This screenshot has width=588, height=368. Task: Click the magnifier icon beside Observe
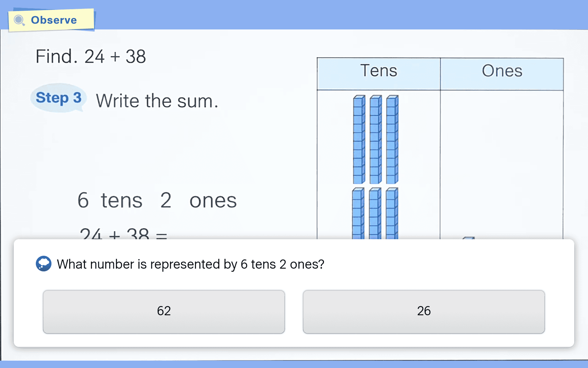19,20
